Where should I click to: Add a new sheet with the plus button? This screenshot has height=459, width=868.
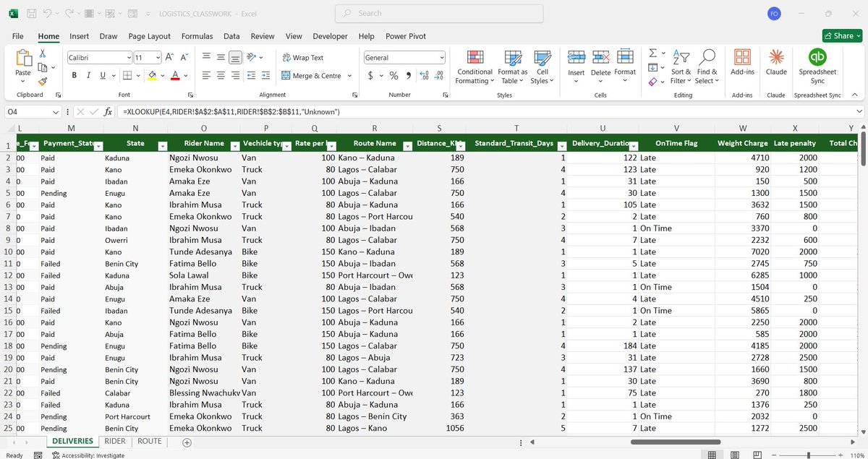point(187,442)
